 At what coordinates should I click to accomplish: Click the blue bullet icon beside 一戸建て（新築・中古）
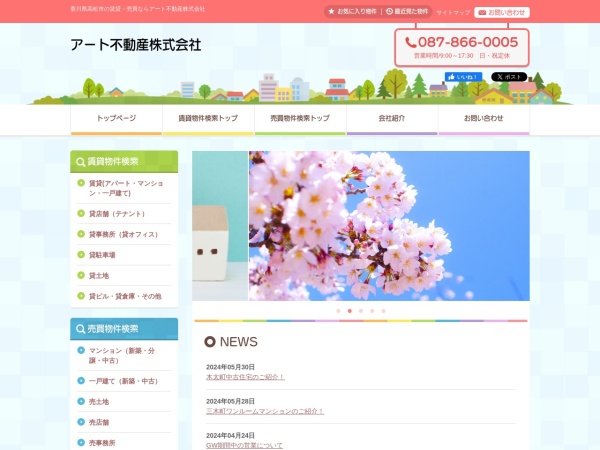81,381
